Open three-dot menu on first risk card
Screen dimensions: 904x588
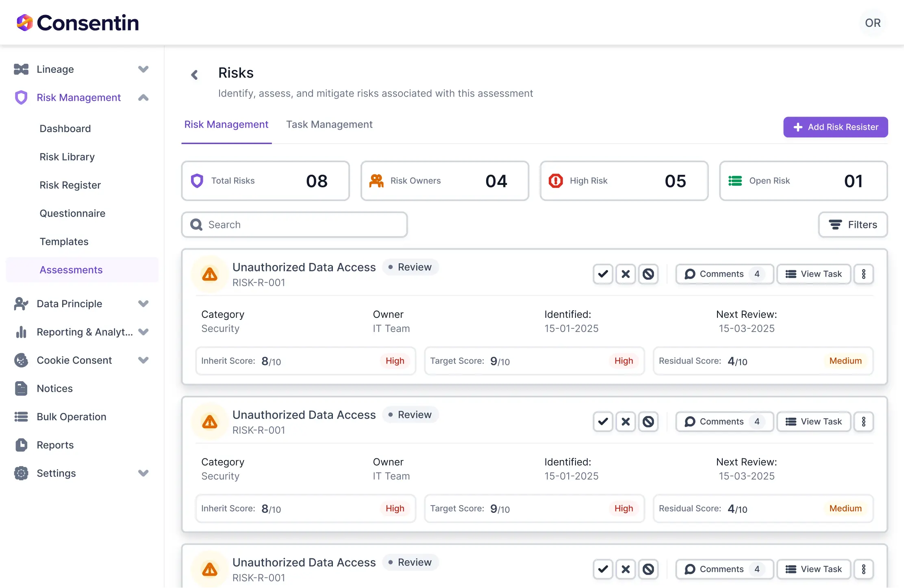click(x=864, y=274)
